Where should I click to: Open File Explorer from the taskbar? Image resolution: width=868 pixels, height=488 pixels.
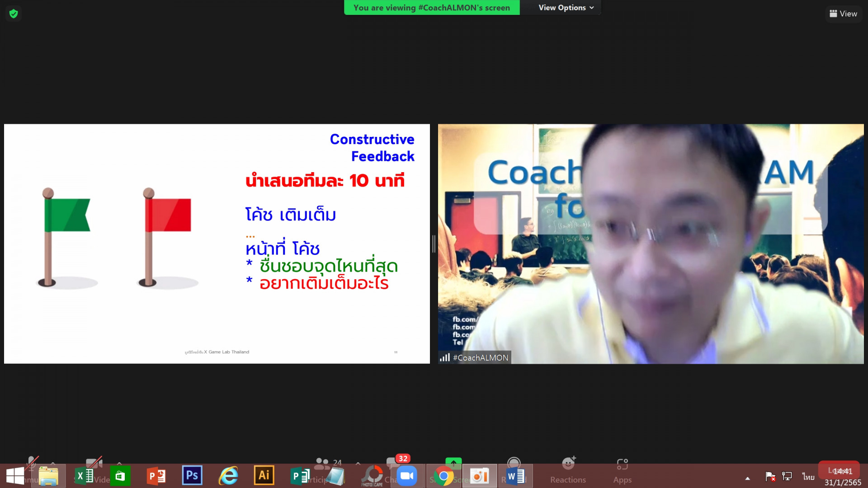pos(48,476)
